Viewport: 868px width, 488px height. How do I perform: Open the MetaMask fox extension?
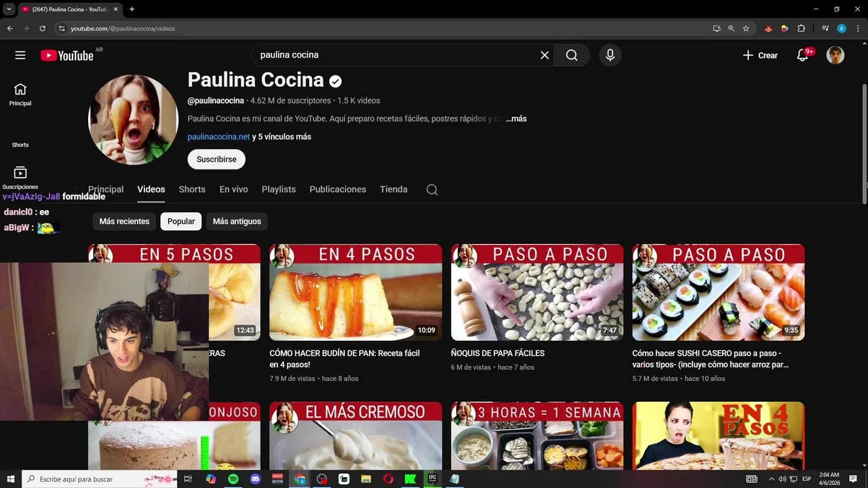[768, 28]
